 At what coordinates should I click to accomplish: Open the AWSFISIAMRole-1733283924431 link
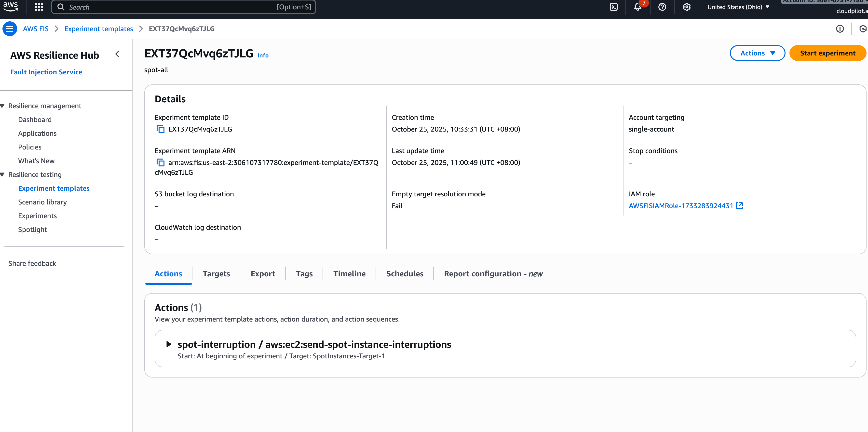pyautogui.click(x=681, y=205)
